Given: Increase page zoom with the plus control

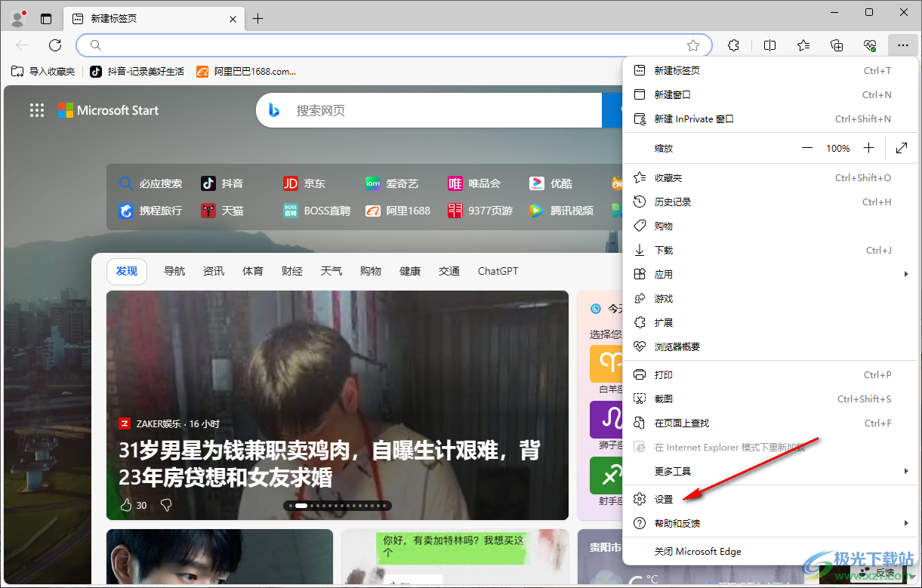Looking at the screenshot, I should pos(868,148).
